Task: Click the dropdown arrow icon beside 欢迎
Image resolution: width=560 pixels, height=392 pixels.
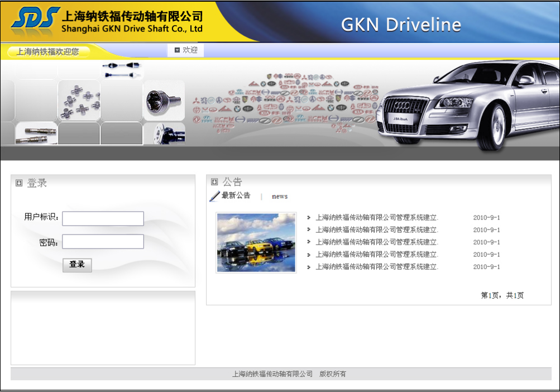Action: click(x=177, y=50)
